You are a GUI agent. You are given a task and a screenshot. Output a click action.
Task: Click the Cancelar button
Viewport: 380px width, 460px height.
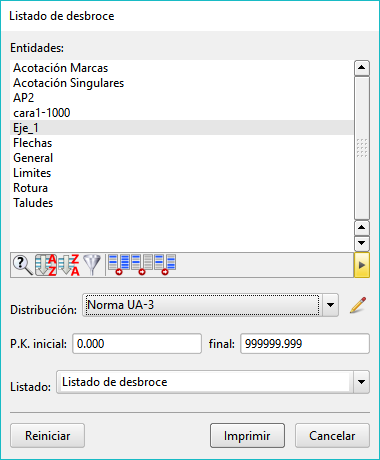332,436
